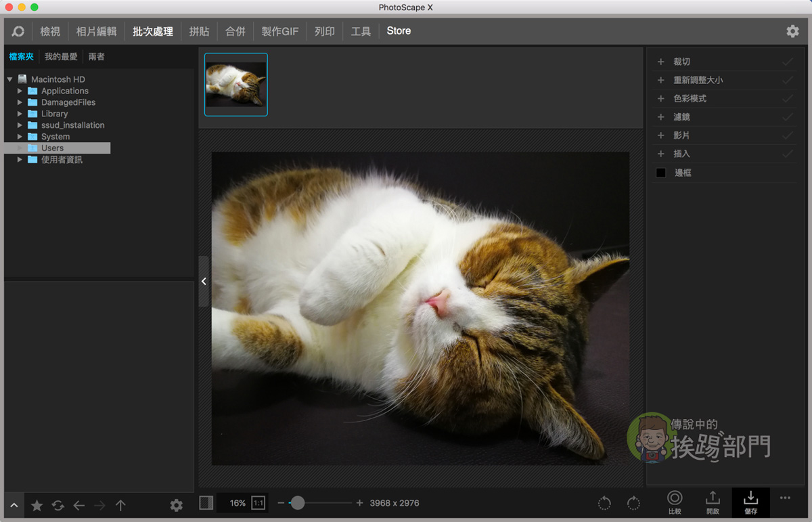Open the folder panel settings gear
This screenshot has height=522, width=812.
(177, 505)
